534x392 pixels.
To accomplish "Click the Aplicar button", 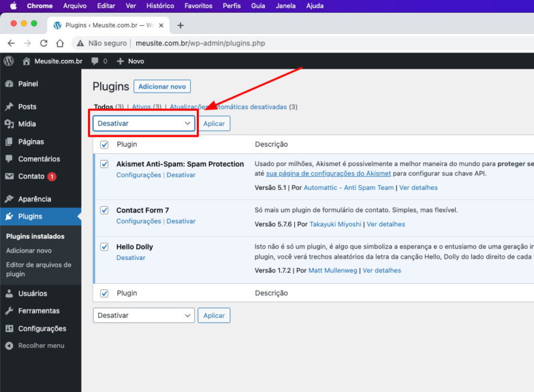I will click(214, 123).
